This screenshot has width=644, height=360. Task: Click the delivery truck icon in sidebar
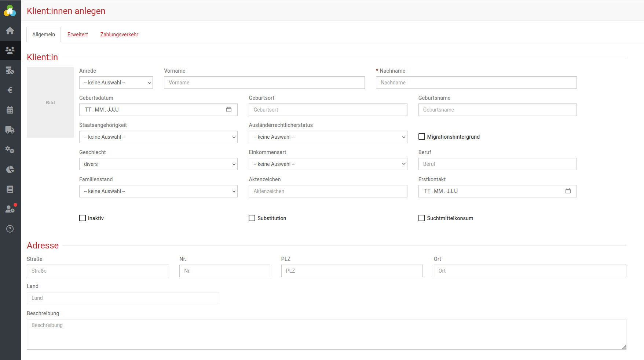(x=10, y=130)
